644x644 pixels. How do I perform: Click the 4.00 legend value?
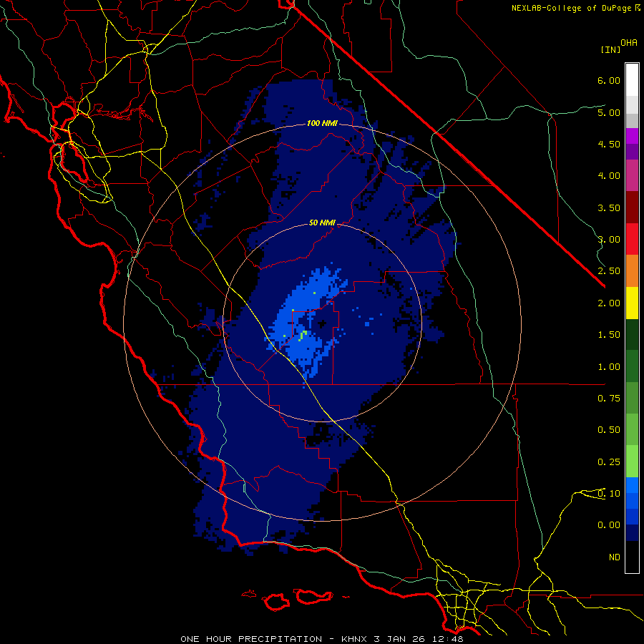[609, 176]
